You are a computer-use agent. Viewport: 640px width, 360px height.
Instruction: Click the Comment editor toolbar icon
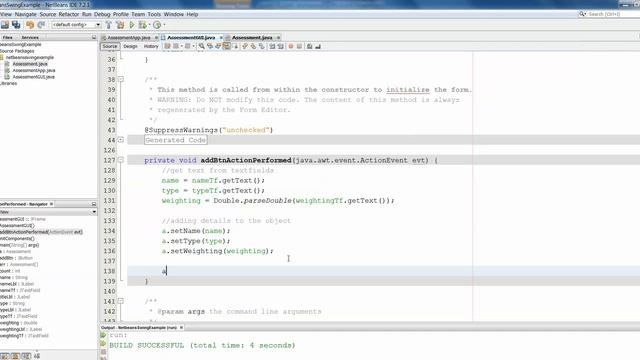tap(309, 46)
